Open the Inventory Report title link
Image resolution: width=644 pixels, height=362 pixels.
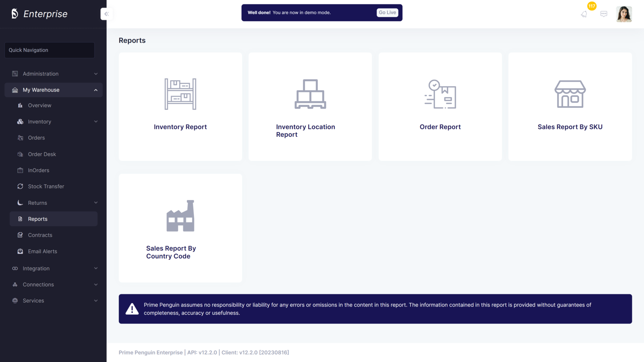tap(180, 127)
